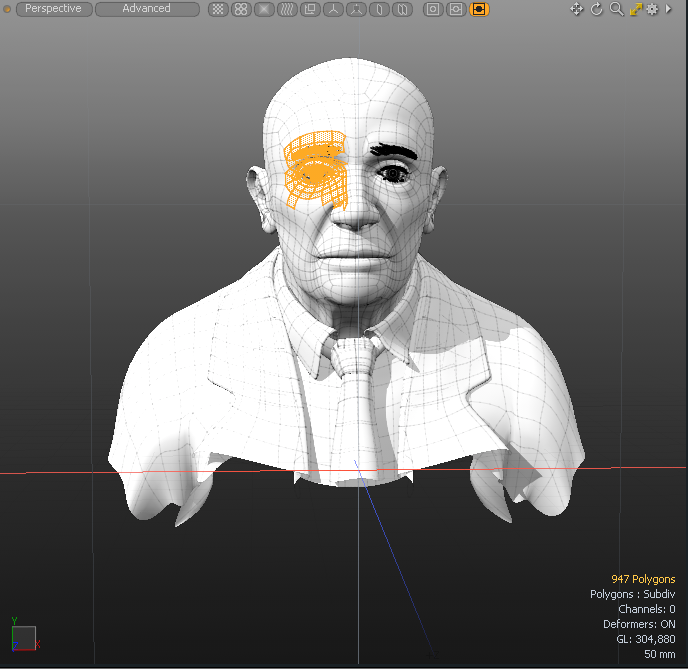
Task: Select the pan view four-way arrow icon
Action: coord(577,9)
